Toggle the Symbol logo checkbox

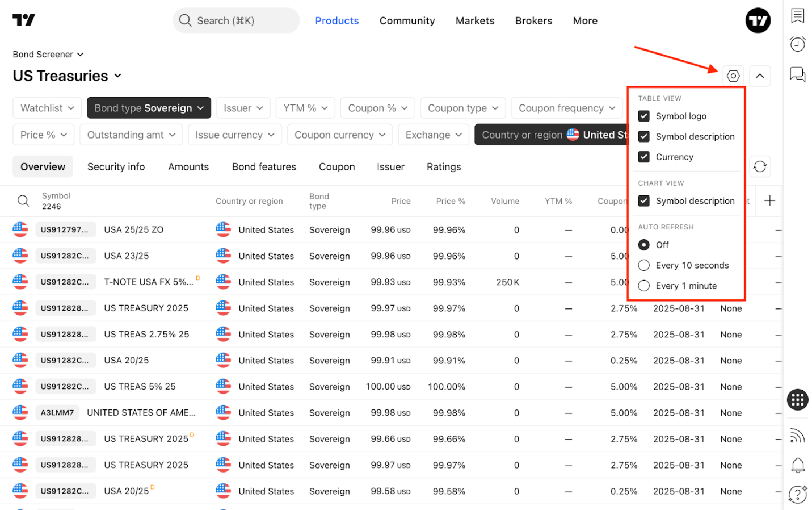[x=643, y=116]
